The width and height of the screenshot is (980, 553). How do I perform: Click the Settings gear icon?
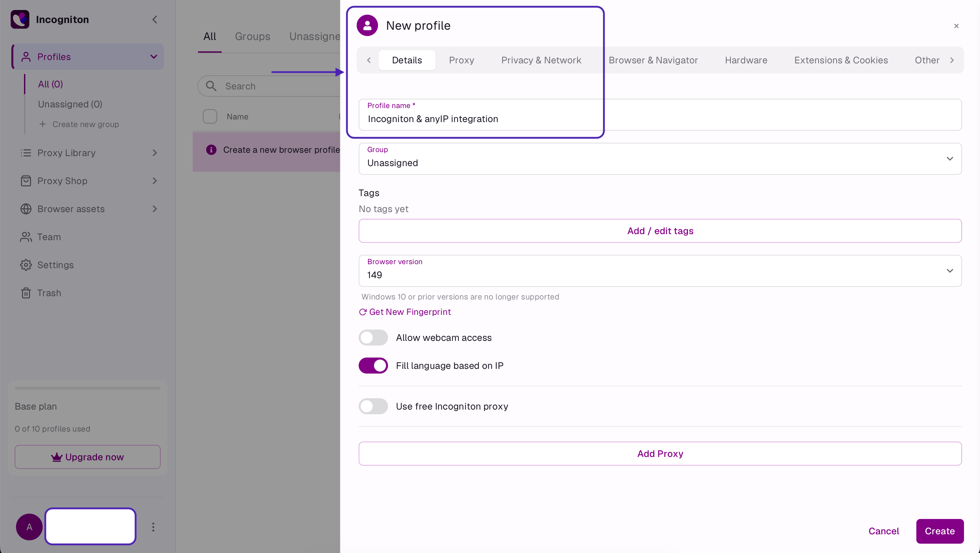[26, 265]
